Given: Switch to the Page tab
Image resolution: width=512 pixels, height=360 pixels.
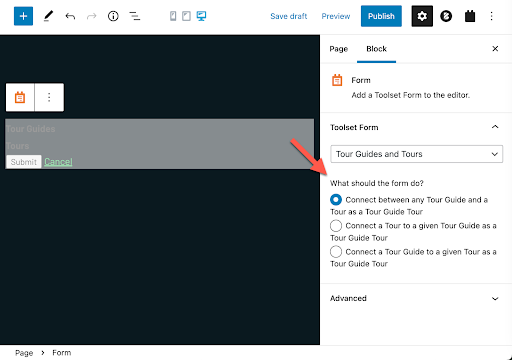Looking at the screenshot, I should point(339,49).
